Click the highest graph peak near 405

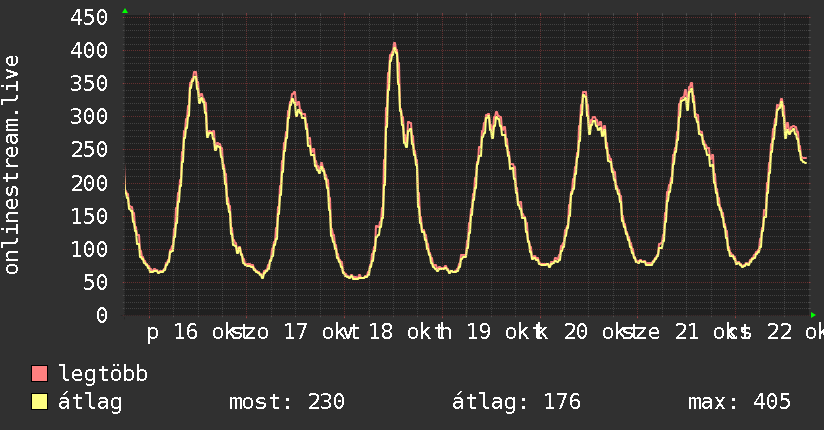tap(394, 46)
